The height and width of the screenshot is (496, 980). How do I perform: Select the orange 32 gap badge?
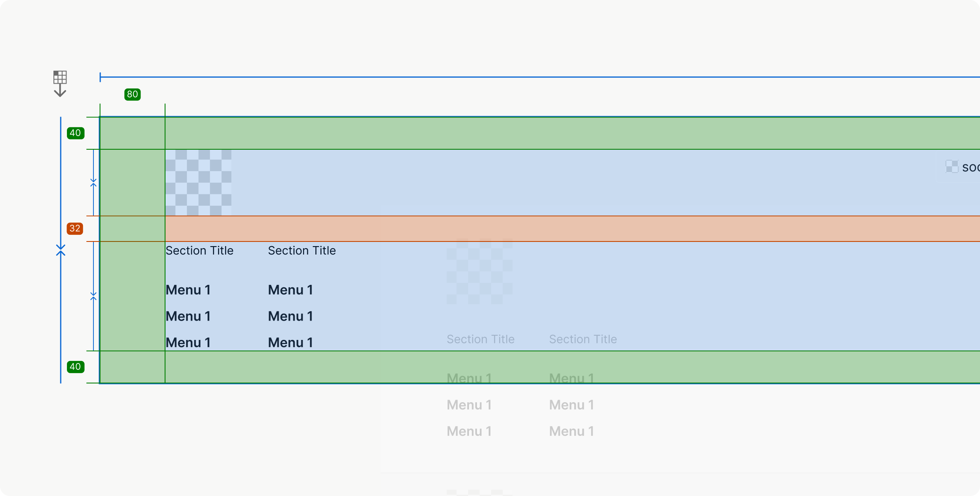(x=75, y=228)
